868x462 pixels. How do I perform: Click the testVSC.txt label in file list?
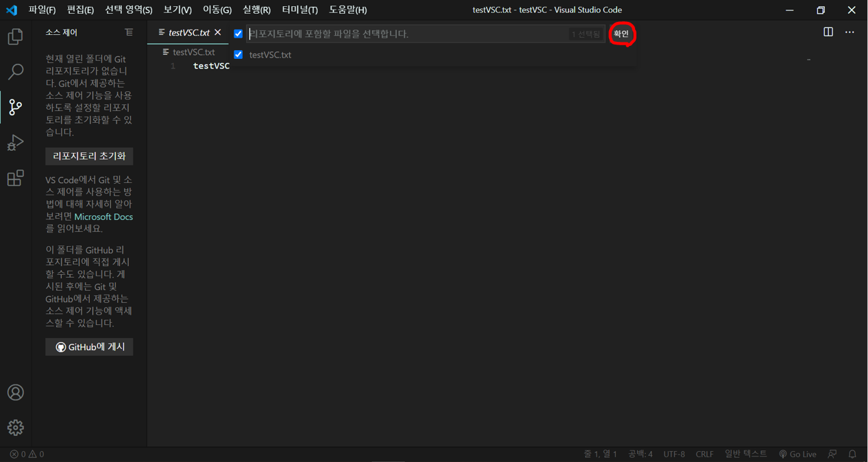[270, 55]
